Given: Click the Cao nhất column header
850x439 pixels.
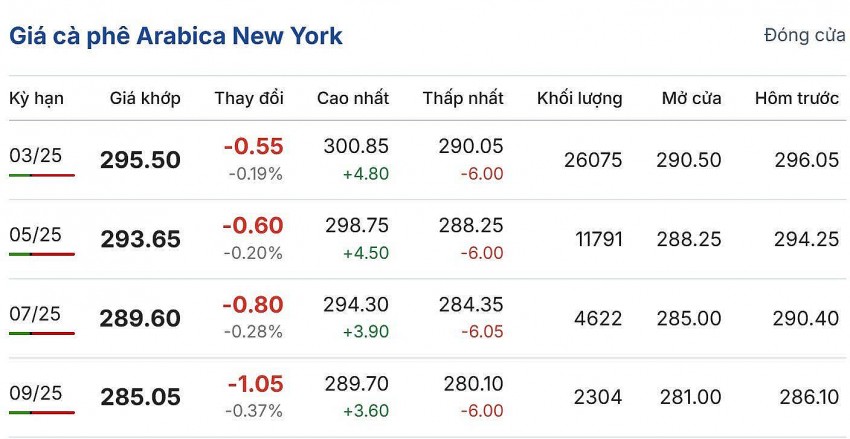Looking at the screenshot, I should point(353,98).
